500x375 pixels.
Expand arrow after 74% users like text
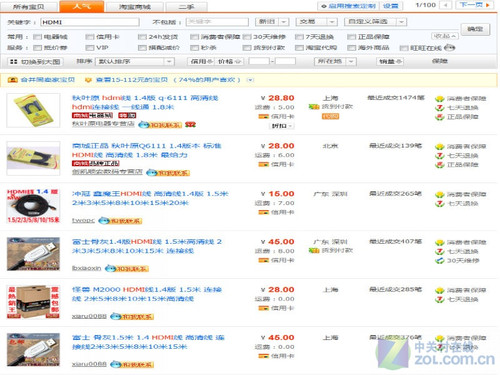[x=250, y=80]
